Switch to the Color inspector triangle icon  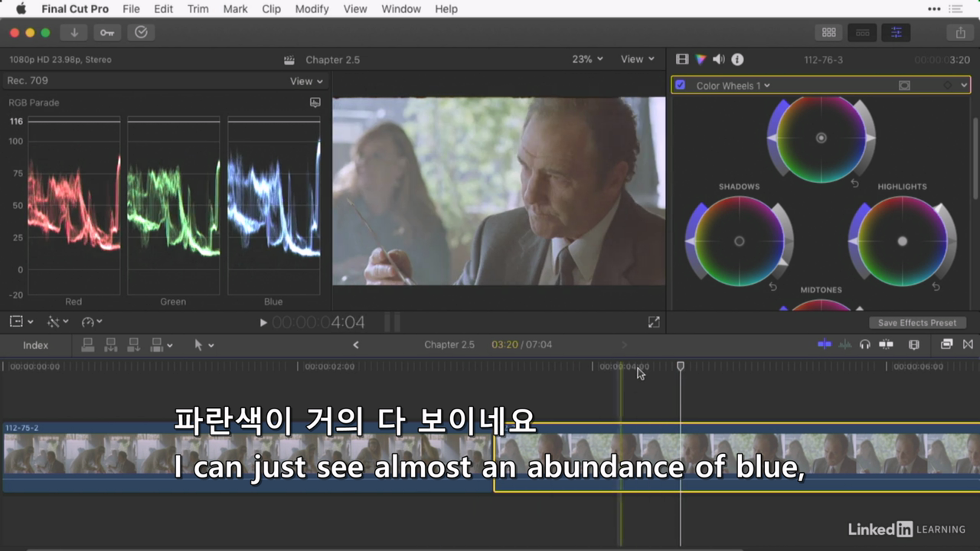[701, 59]
